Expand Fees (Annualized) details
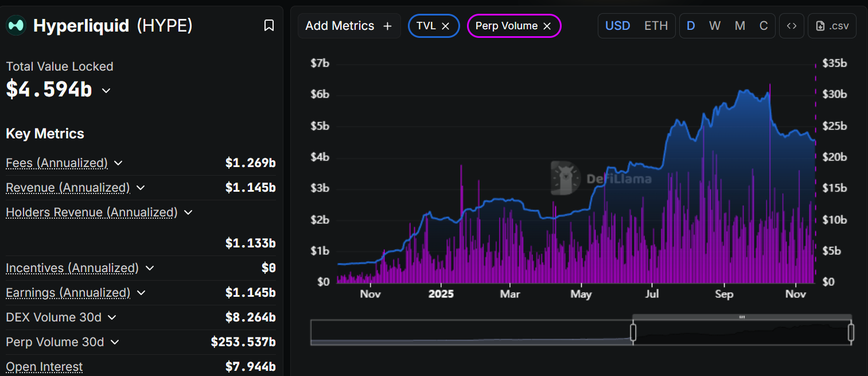The width and height of the screenshot is (868, 376). (x=118, y=163)
